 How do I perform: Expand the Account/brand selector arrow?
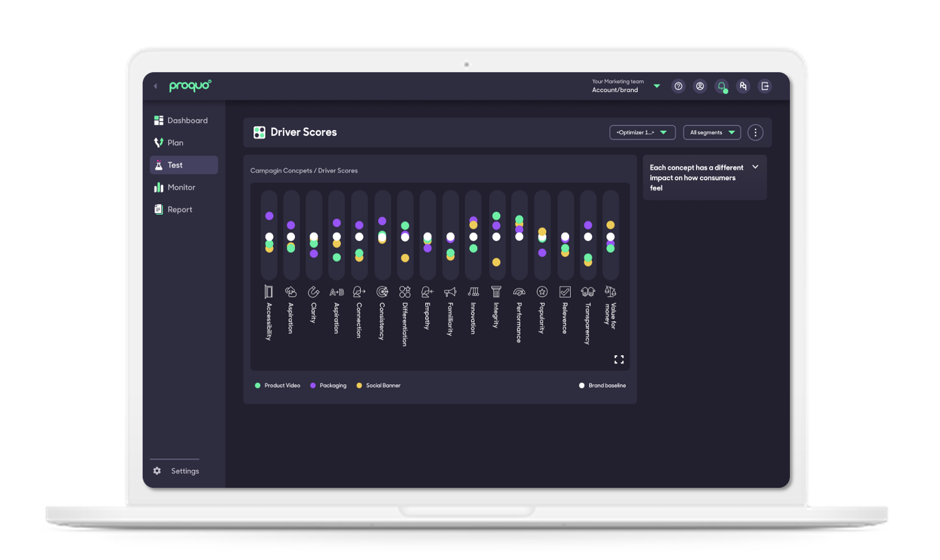(x=656, y=86)
